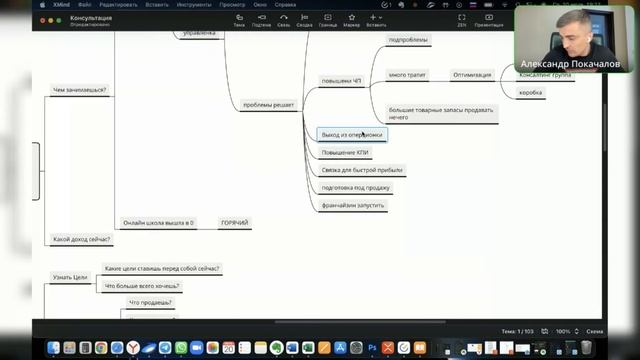Viewport: 640px width, 360px height.
Task: Open Microsoft Excel from the Dock
Action: point(308,348)
